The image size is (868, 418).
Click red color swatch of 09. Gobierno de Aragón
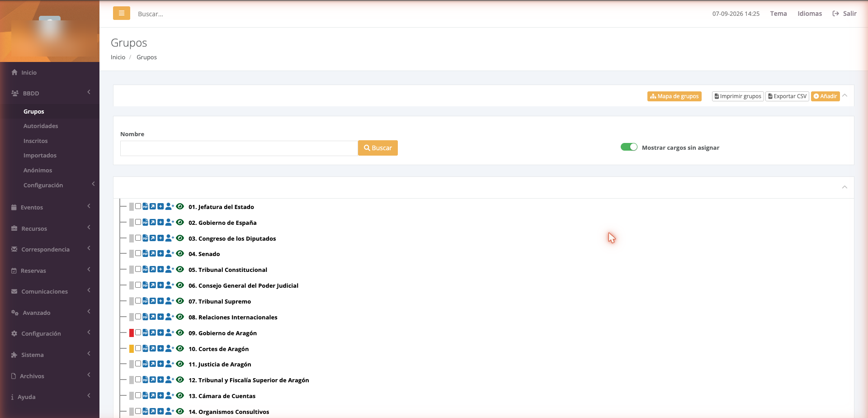point(132,333)
